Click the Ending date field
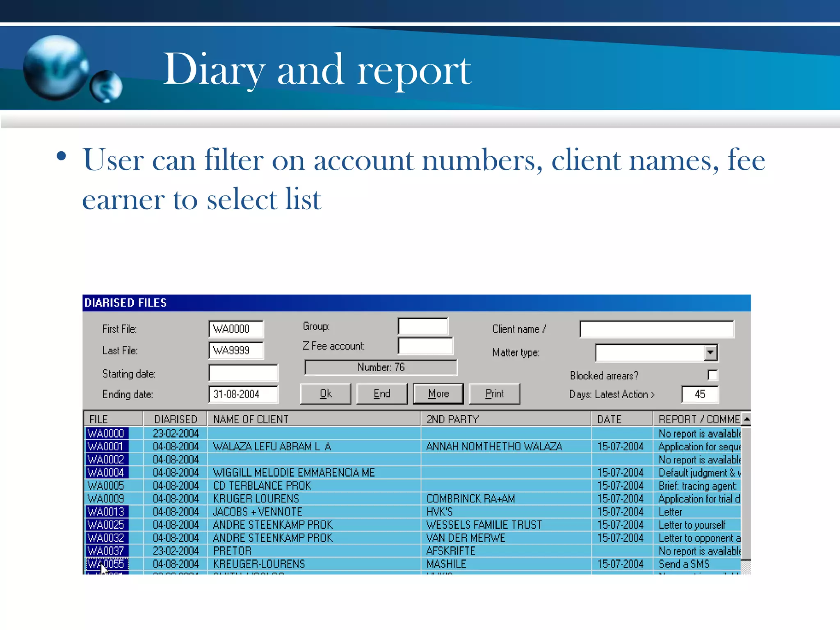The image size is (840, 630). pos(243,394)
